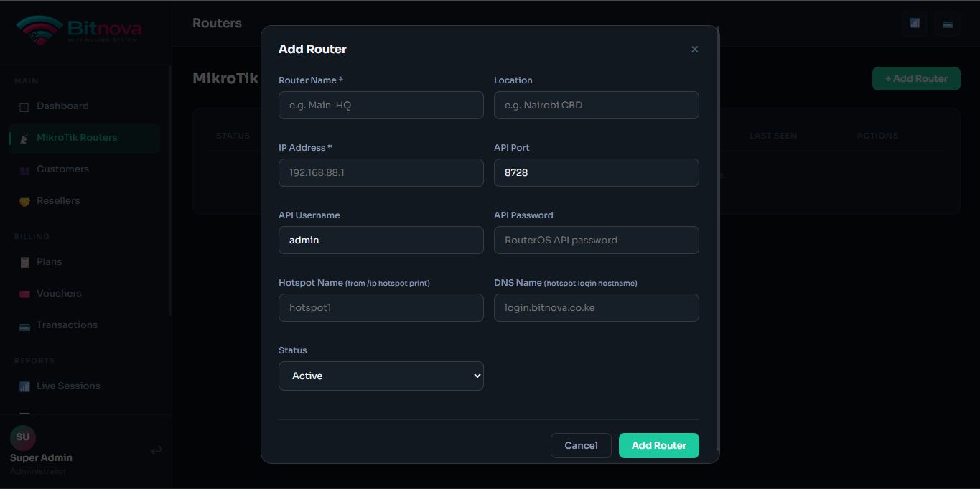Click the Customers people icon
Screen dimensions: 980x489
pos(24,170)
